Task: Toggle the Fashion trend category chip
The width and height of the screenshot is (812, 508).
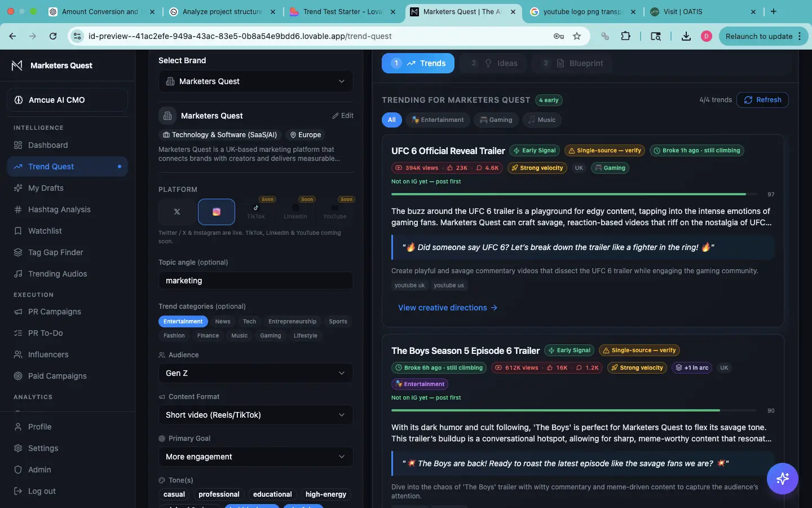Action: coord(174,335)
